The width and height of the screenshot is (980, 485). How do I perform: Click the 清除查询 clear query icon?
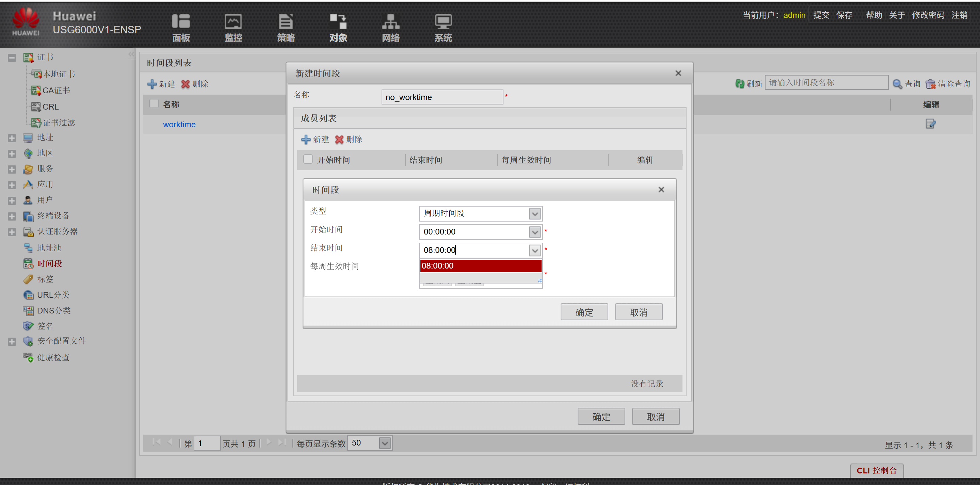[x=930, y=84]
